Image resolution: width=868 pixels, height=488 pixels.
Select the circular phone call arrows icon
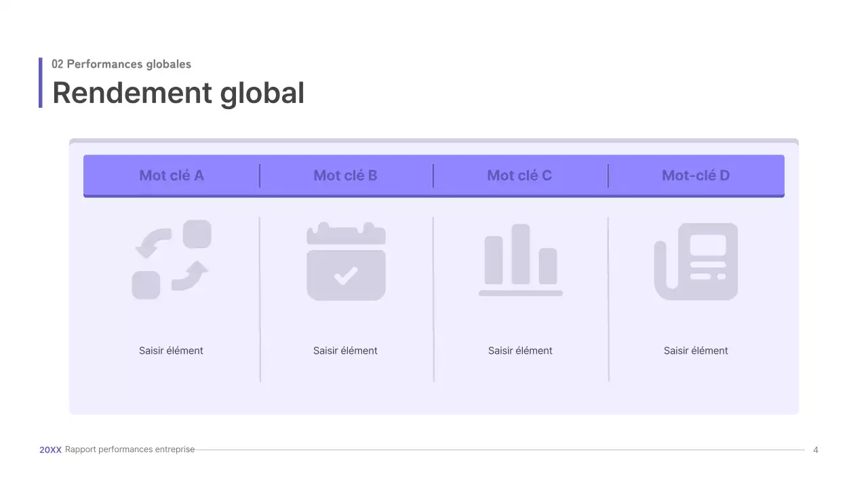(x=171, y=260)
